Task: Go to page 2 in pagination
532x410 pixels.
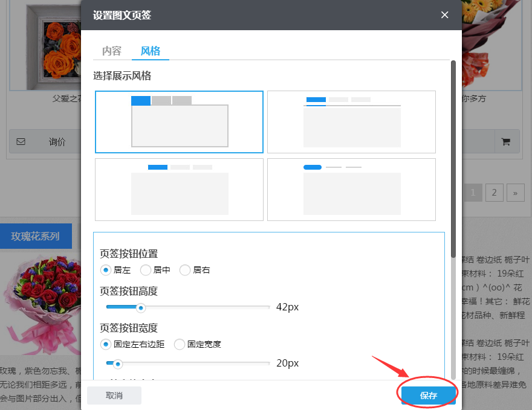Action: pos(494,192)
